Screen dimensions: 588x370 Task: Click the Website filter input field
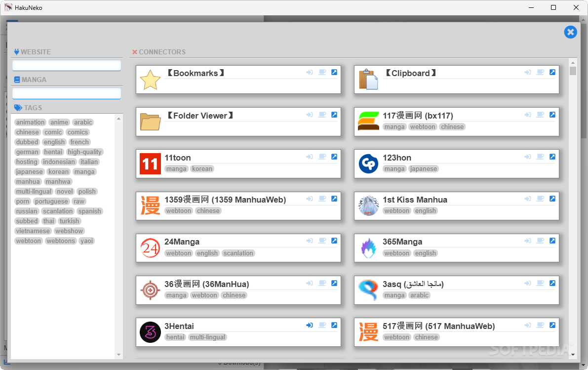[66, 66]
